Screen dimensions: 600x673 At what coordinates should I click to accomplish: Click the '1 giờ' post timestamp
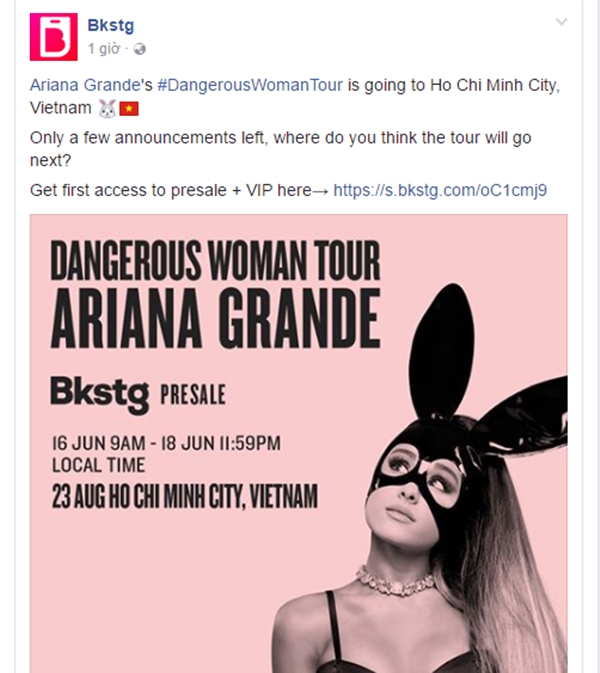[105, 48]
